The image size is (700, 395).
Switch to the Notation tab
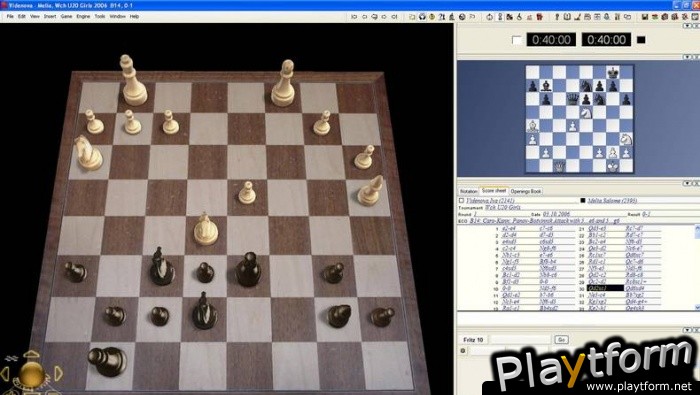pyautogui.click(x=468, y=191)
